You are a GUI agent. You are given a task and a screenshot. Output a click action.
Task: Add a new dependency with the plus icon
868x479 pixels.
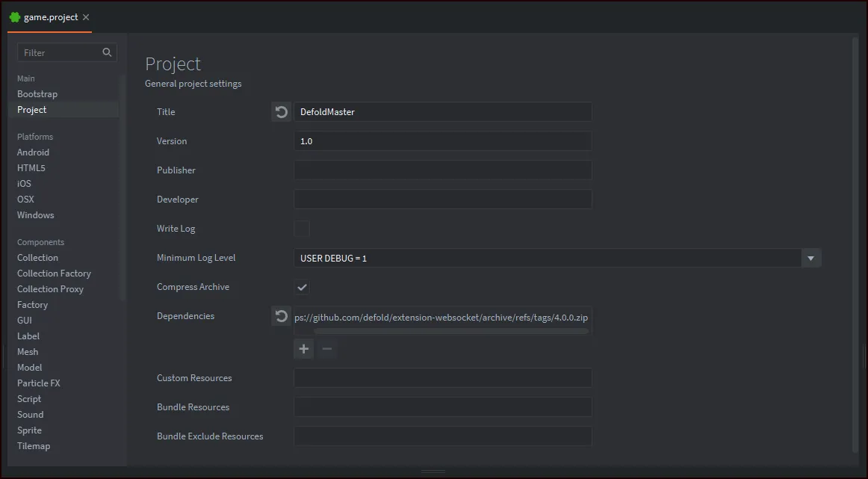(x=303, y=348)
